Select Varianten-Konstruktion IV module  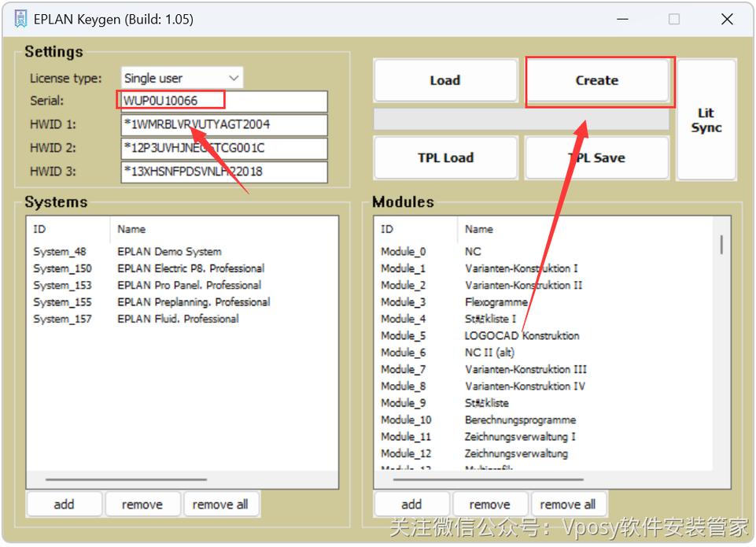[x=543, y=387]
